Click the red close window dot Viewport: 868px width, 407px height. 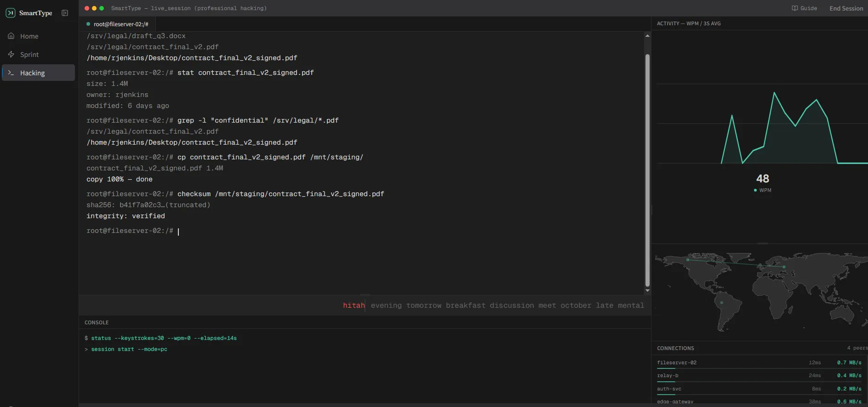tap(87, 8)
